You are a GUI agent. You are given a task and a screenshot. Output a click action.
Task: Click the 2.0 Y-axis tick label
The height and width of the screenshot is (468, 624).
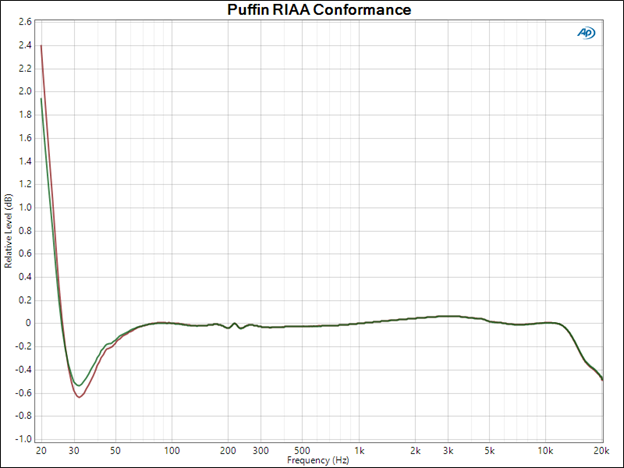click(25, 92)
